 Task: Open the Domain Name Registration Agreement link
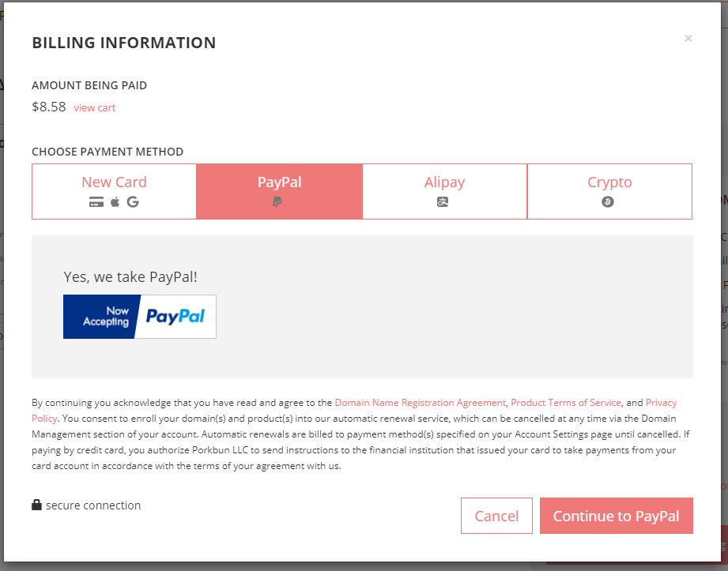pos(421,403)
